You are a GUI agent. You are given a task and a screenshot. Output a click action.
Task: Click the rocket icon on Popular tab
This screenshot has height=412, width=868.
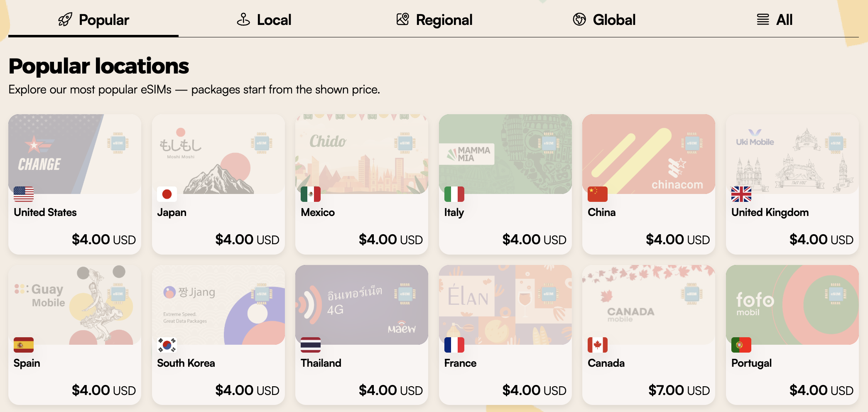point(65,20)
